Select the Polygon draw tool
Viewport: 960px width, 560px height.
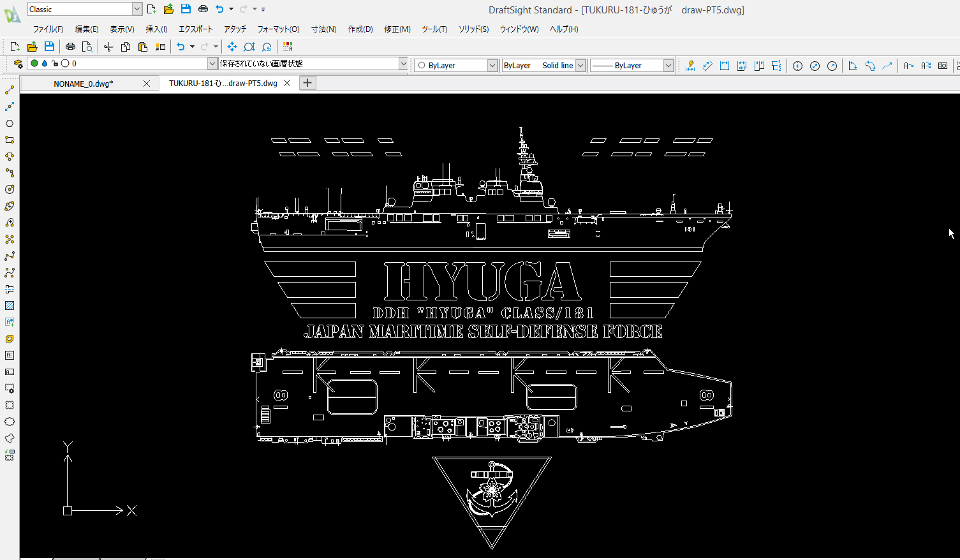10,124
